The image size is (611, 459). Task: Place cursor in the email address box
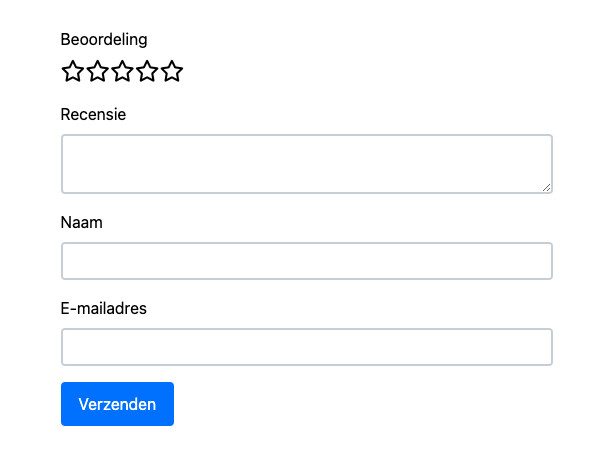[x=306, y=347]
